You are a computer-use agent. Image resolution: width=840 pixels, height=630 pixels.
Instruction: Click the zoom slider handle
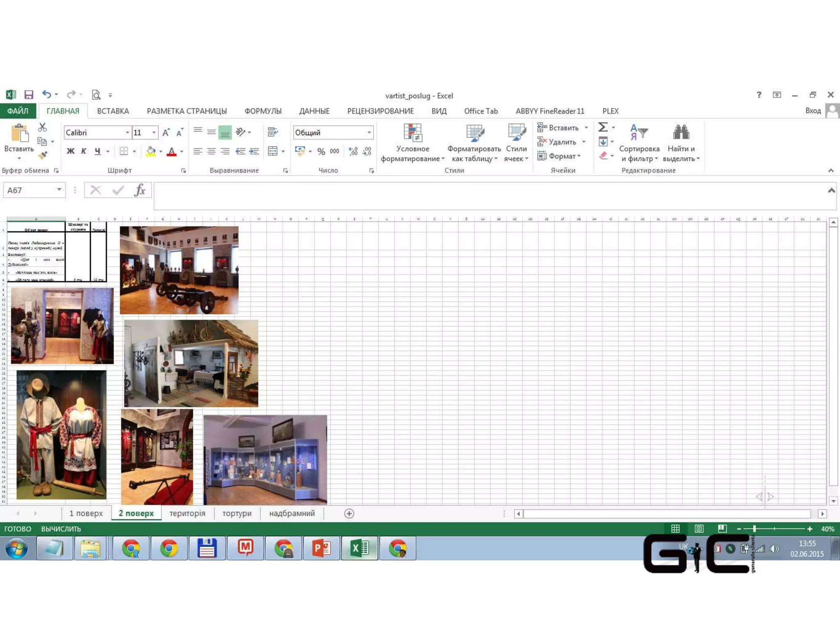coord(754,529)
